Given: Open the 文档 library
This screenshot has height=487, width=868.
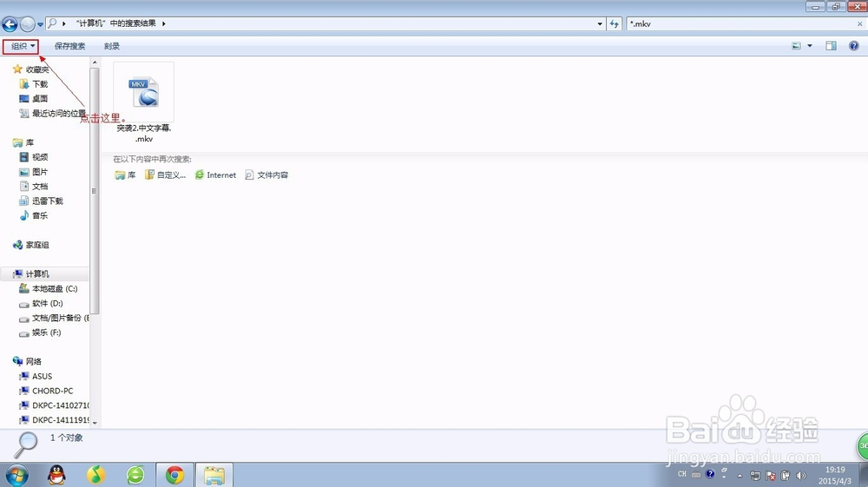Looking at the screenshot, I should click(x=34, y=187).
